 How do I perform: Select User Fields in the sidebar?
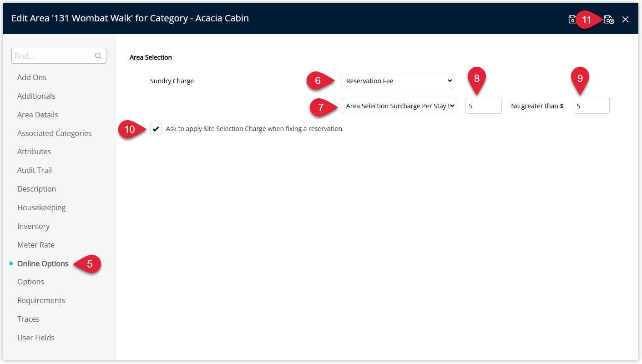click(36, 338)
